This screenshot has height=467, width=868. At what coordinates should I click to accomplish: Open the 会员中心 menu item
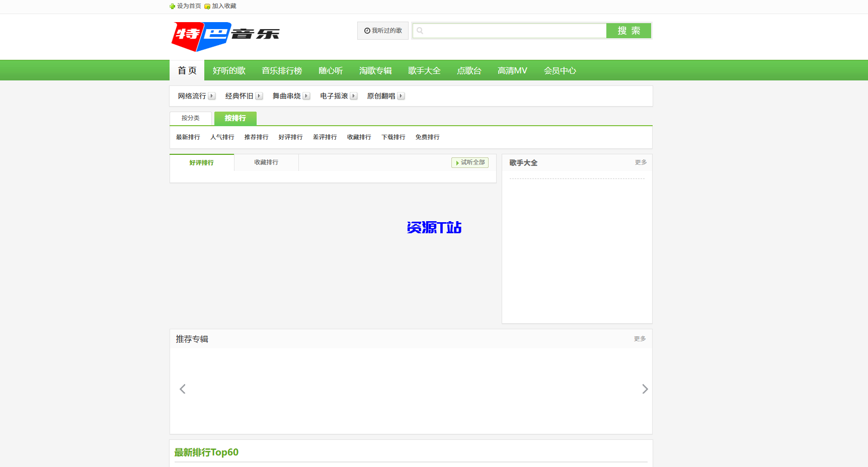tap(559, 70)
